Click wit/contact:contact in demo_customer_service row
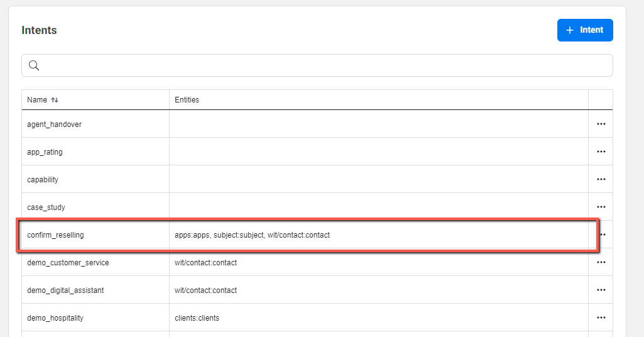 206,263
